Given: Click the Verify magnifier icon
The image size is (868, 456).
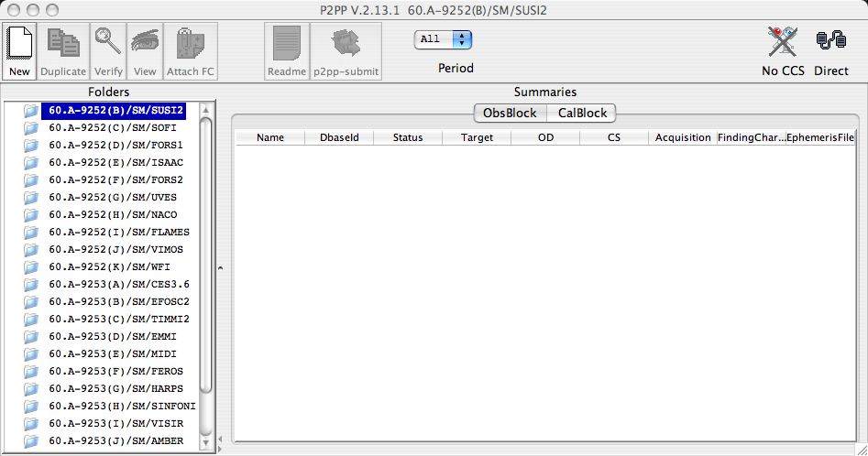Looking at the screenshot, I should [x=108, y=51].
